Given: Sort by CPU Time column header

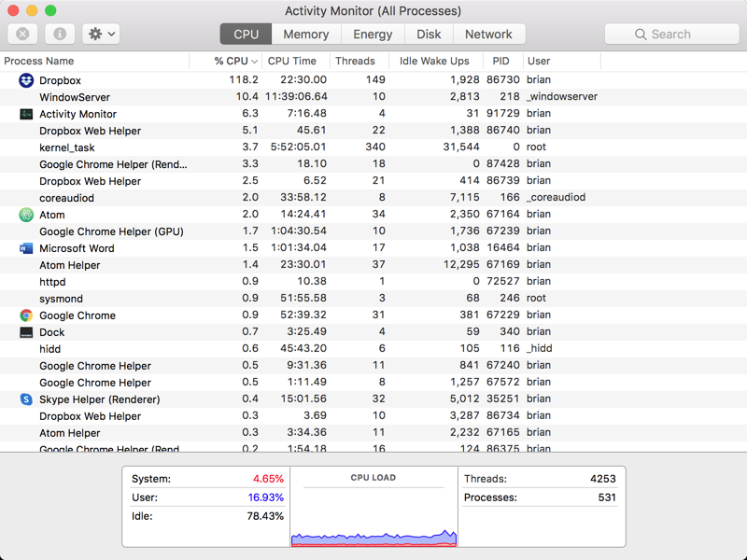Looking at the screenshot, I should [x=296, y=61].
